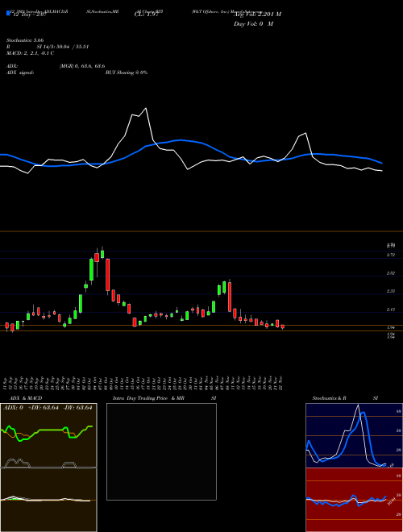Click the last red candlestick on chart
Image resolution: width=403 pixels, height=532 pixels.
(x=282, y=326)
